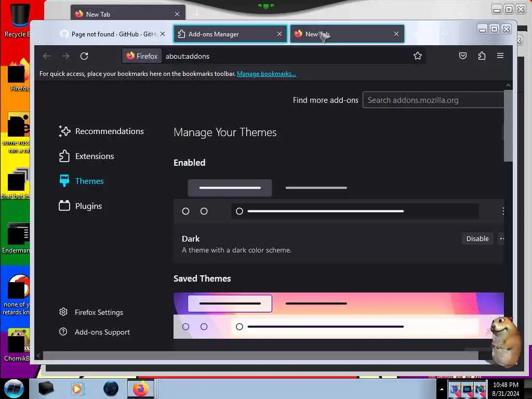Click the about:addons address bar text
This screenshot has height=399, width=532.
187,56
